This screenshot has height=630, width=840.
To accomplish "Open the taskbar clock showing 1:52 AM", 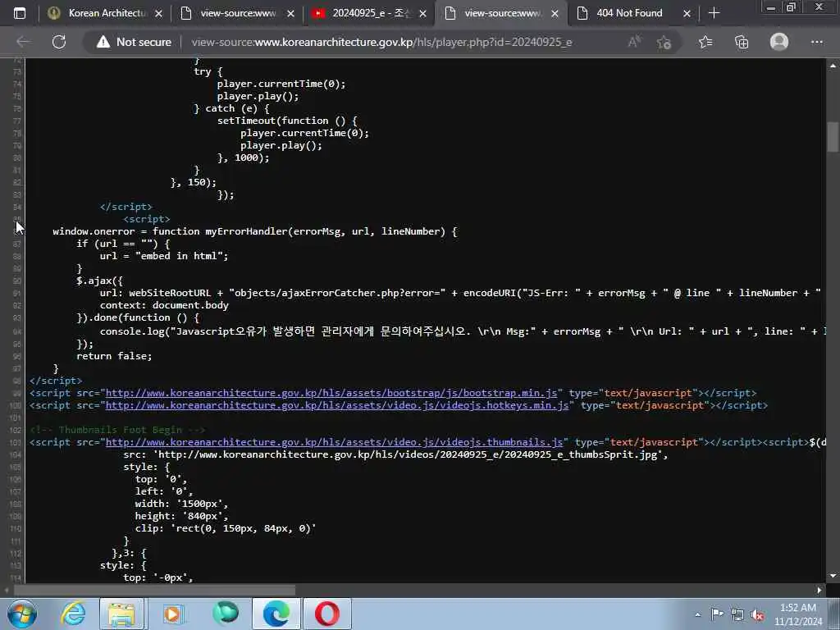I will [x=798, y=614].
